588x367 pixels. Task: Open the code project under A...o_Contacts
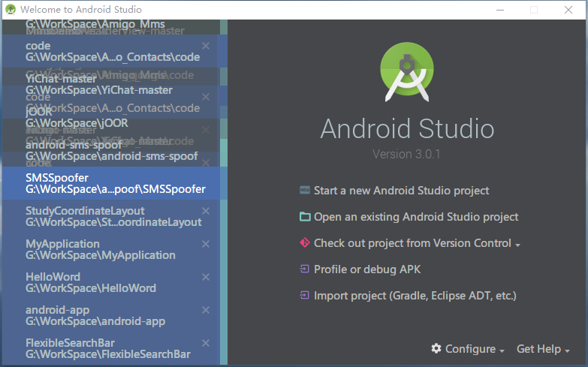click(x=111, y=51)
